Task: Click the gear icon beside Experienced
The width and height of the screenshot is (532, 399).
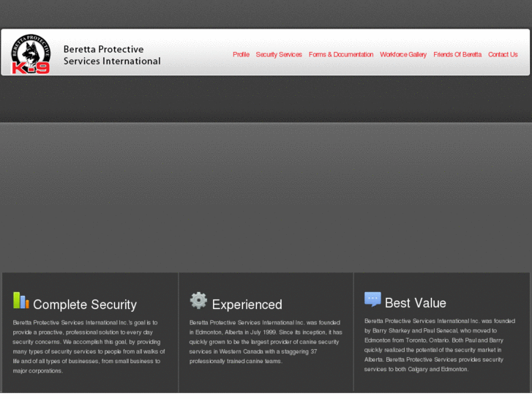Action: (x=198, y=300)
